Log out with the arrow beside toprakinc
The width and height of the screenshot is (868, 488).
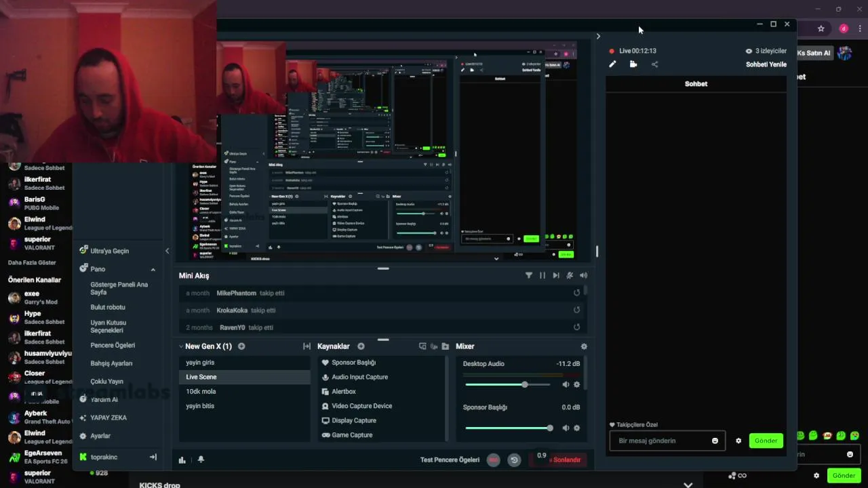[x=153, y=457]
